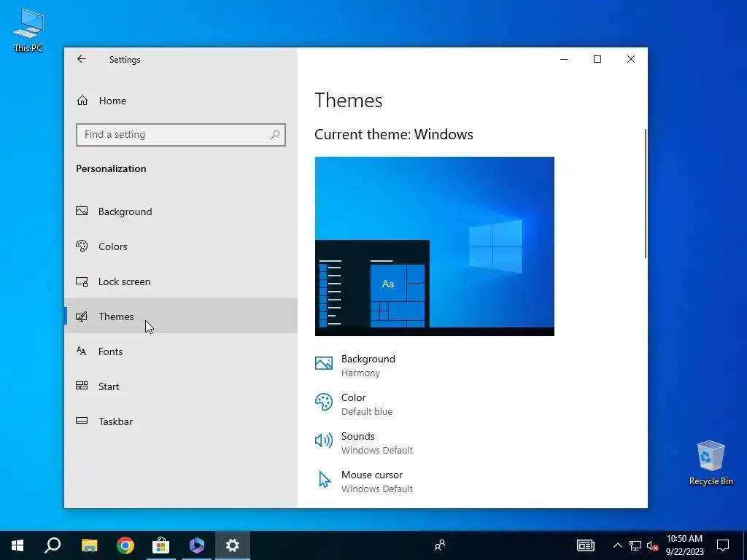Minimize the Settings window
Screen dimensions: 747x560
[x=564, y=59]
